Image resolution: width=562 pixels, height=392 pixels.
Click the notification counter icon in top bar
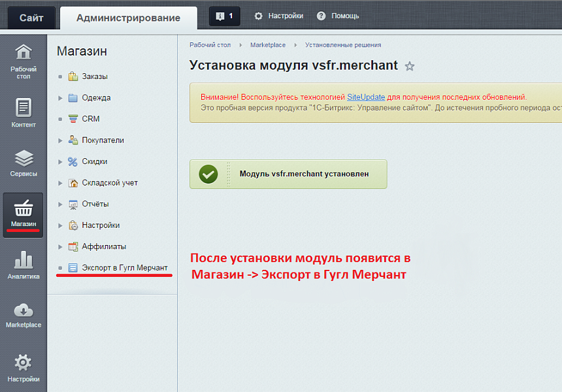click(224, 15)
